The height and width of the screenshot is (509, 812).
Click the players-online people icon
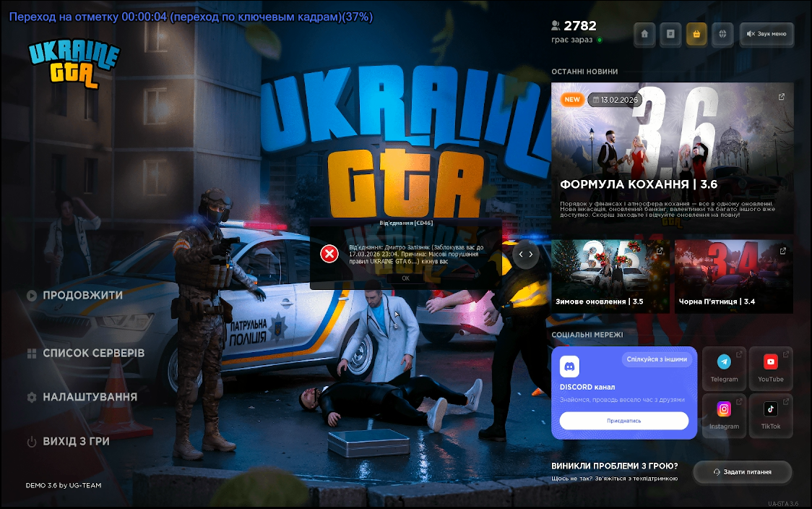point(556,25)
